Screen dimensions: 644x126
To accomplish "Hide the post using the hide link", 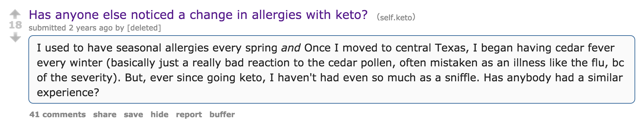I will click(x=159, y=114).
